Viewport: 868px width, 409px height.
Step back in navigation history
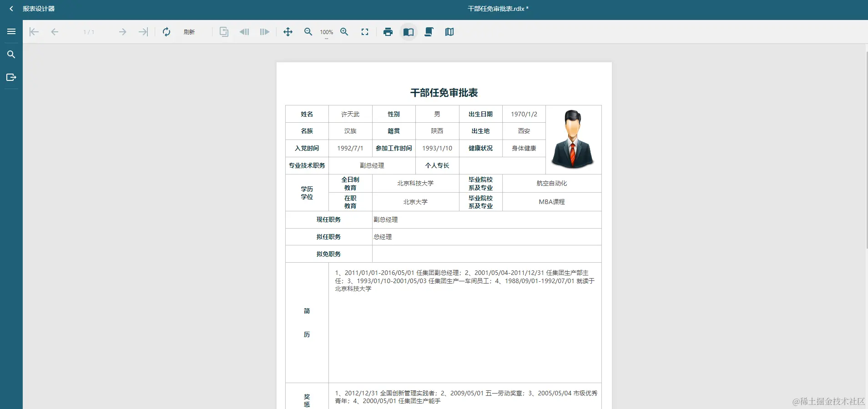pyautogui.click(x=244, y=32)
